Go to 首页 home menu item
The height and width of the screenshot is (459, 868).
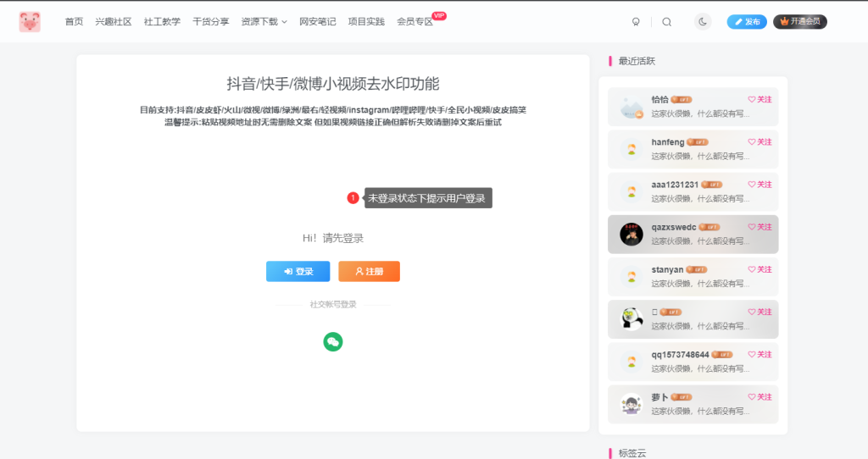tap(74, 21)
